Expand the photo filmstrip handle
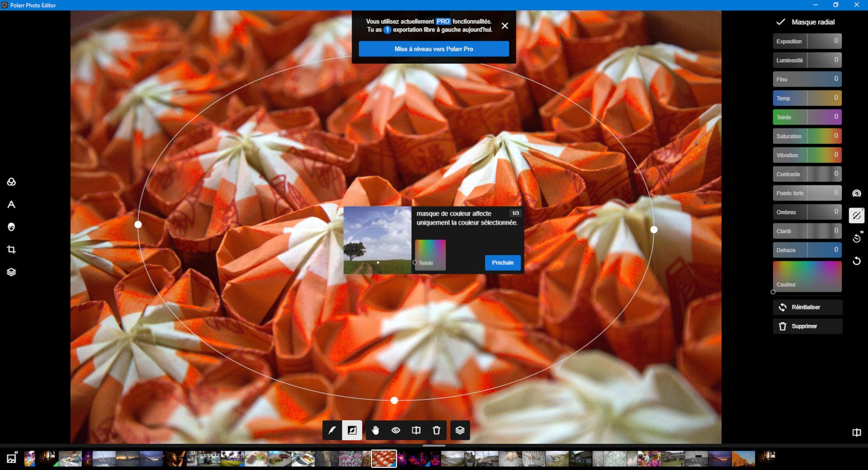Image resolution: width=868 pixels, height=470 pixels. pyautogui.click(x=433, y=446)
